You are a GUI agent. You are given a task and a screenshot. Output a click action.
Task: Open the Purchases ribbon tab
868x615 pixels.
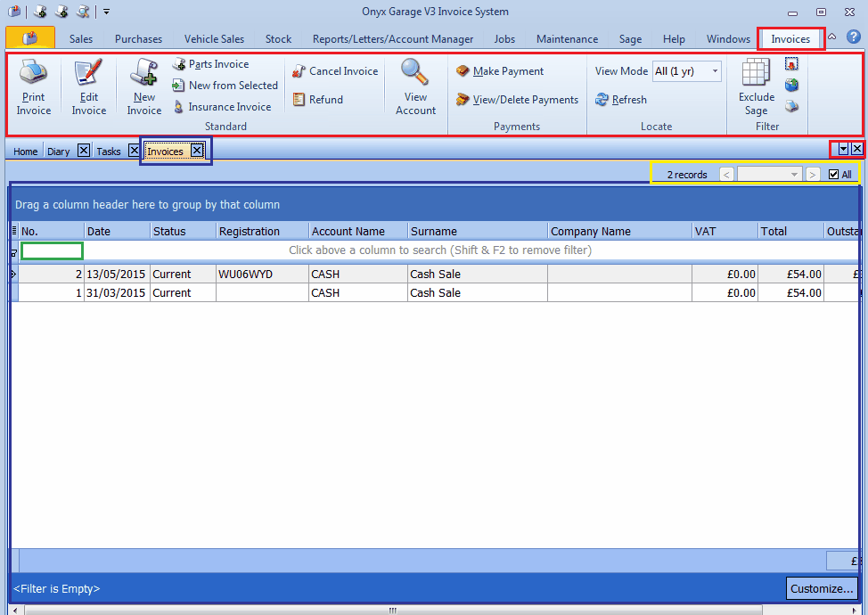point(138,38)
